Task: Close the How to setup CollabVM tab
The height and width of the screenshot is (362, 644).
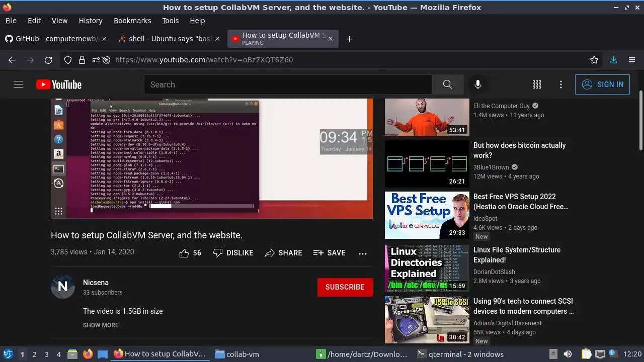Action: (x=330, y=39)
